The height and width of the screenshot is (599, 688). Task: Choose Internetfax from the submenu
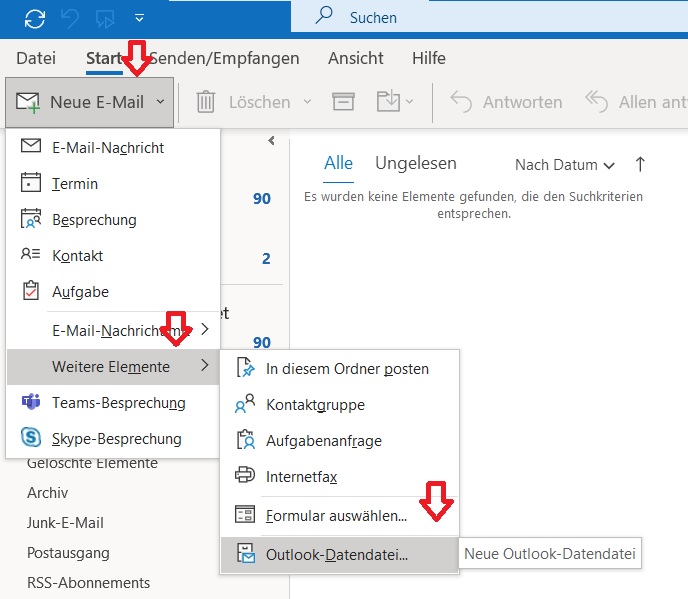[x=340, y=477]
